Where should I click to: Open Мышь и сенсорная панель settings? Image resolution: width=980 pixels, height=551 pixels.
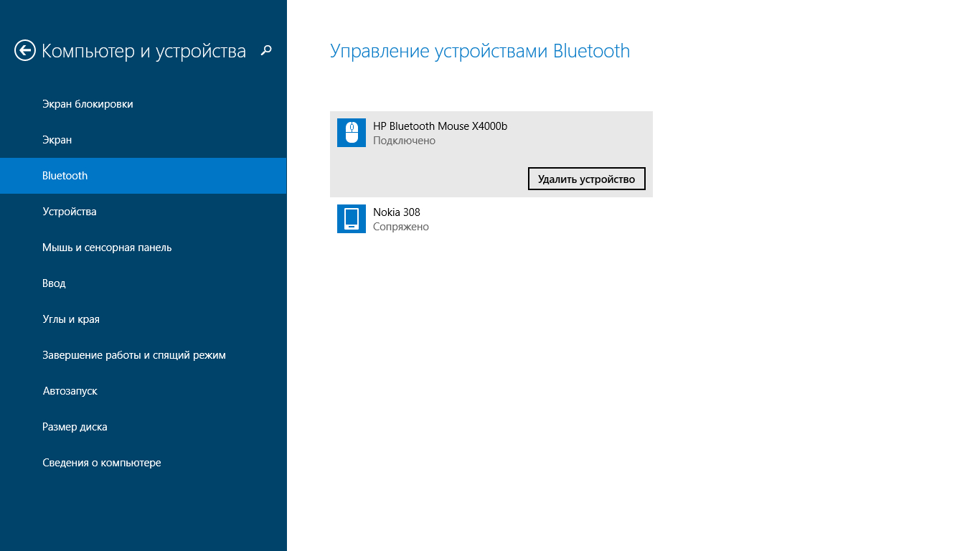click(x=107, y=248)
